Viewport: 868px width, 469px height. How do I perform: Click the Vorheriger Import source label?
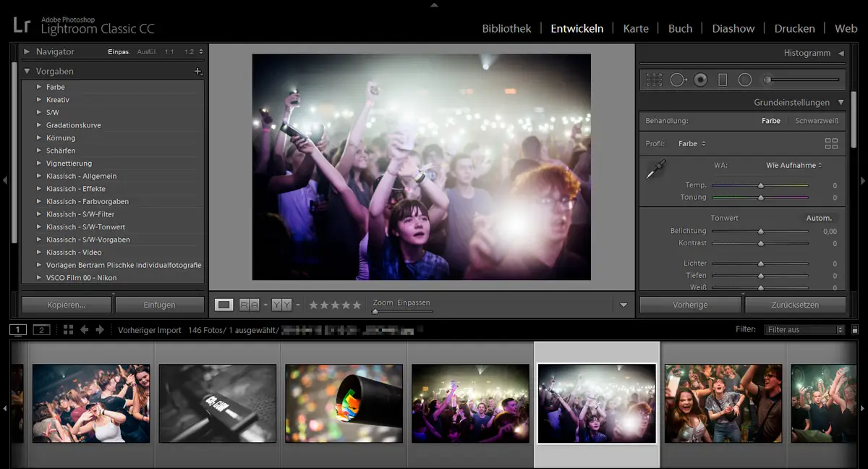150,330
